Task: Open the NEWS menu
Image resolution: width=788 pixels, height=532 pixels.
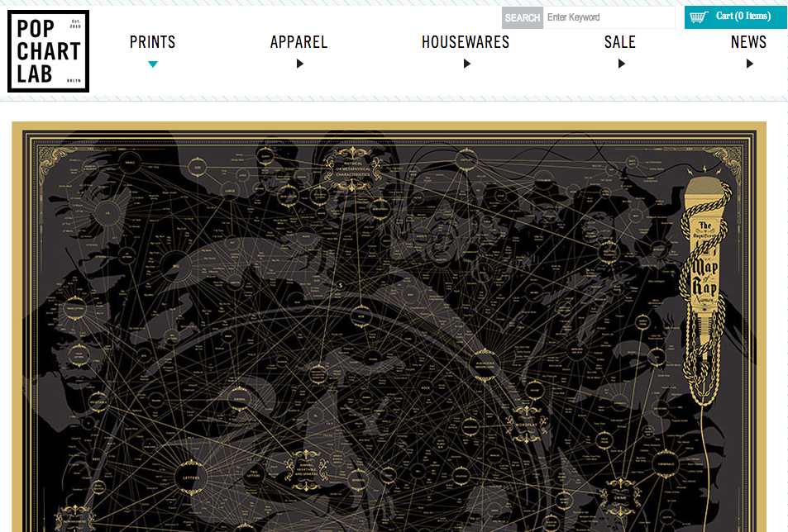Action: (749, 42)
